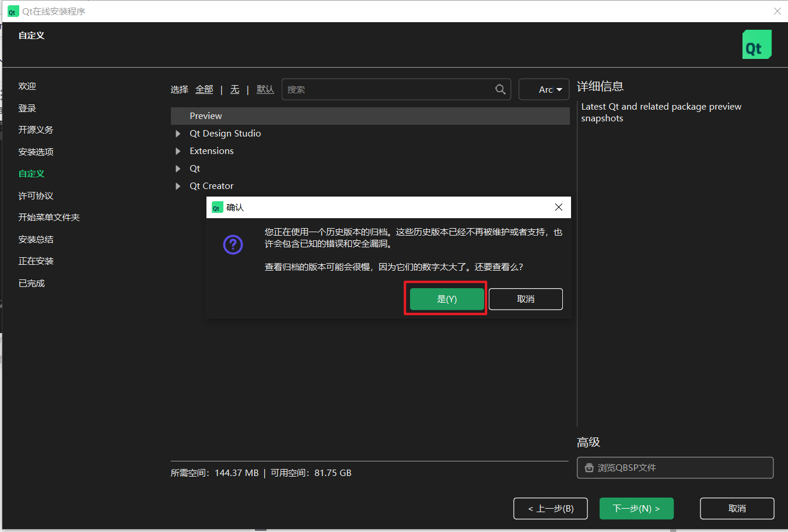Screen dimensions: 788x532
Task: Click 所需空间: 144.37 MB text
Action: pos(215,473)
